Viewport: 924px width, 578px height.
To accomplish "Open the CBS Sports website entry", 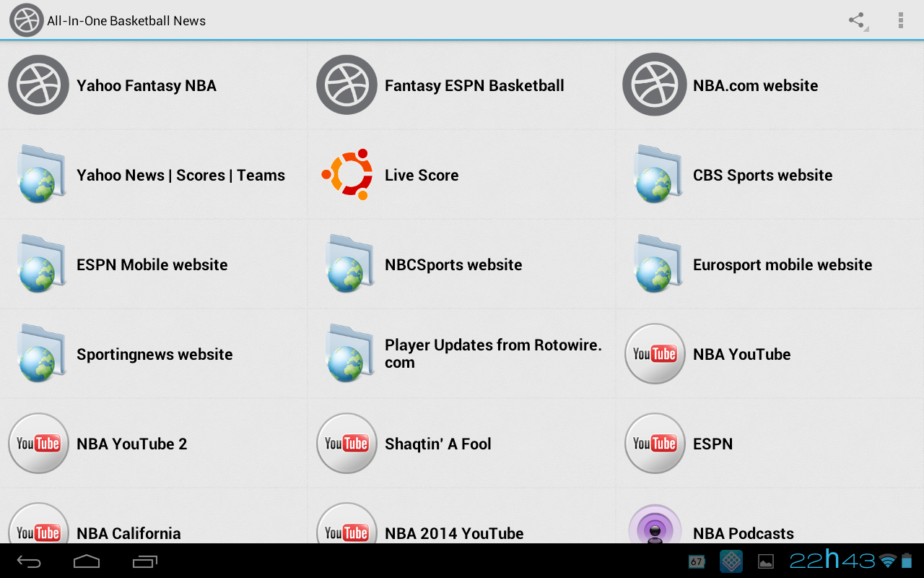I will point(763,175).
